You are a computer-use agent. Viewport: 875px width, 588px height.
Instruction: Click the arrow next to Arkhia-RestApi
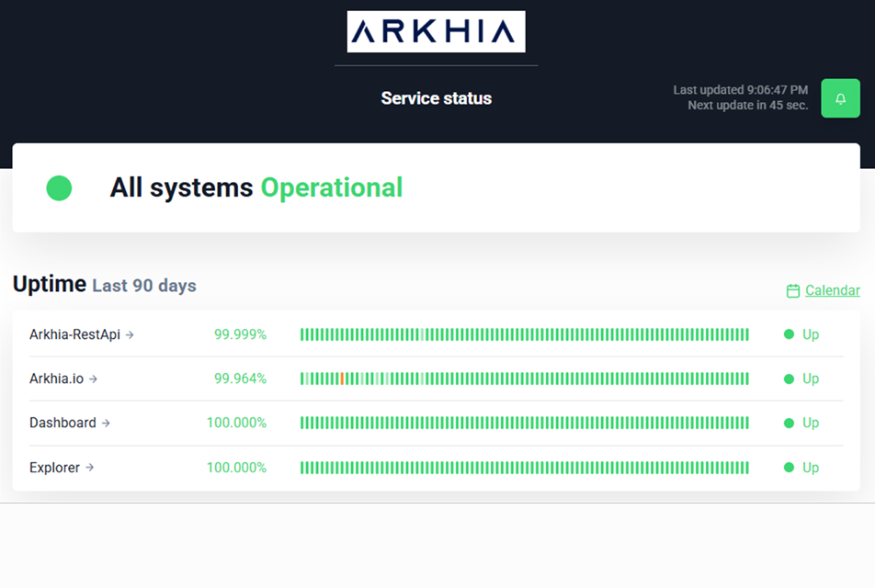coord(130,335)
